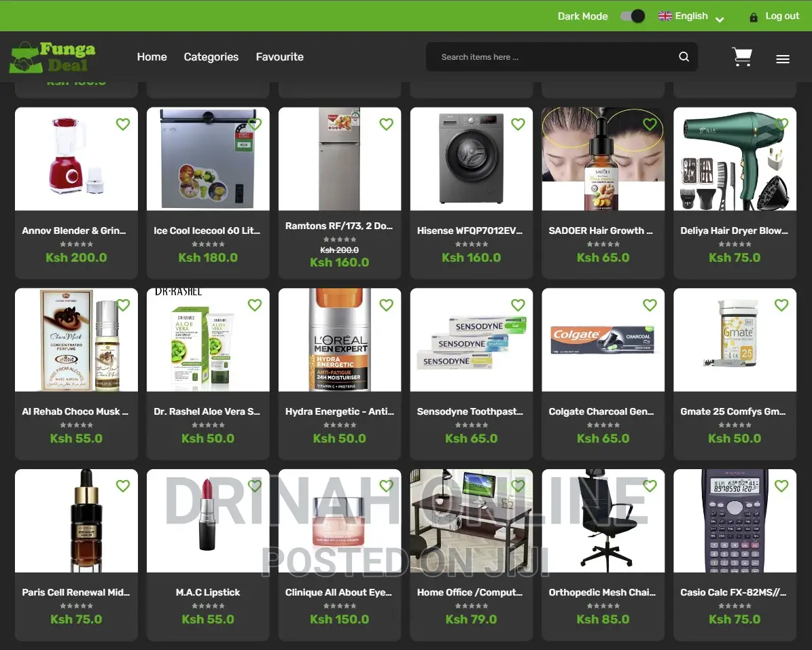Screen dimensions: 812x650
Task: Click the Casio Calc star rating
Action: (x=735, y=606)
